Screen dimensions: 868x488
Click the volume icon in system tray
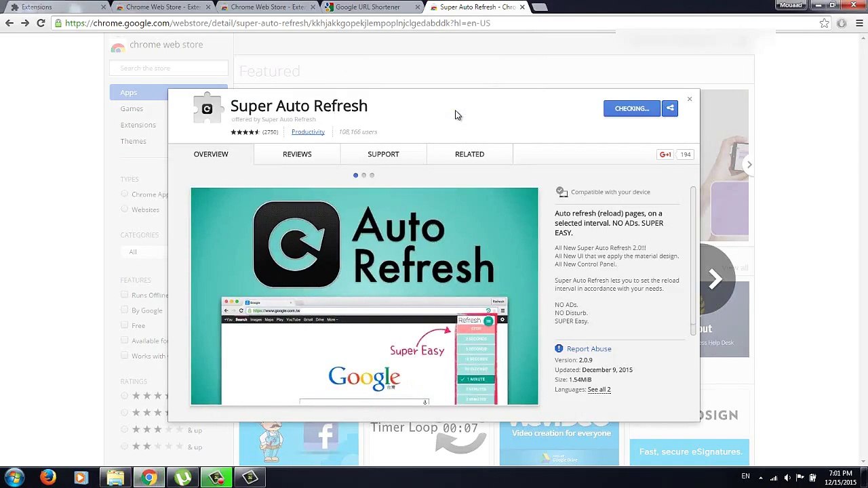(x=787, y=478)
